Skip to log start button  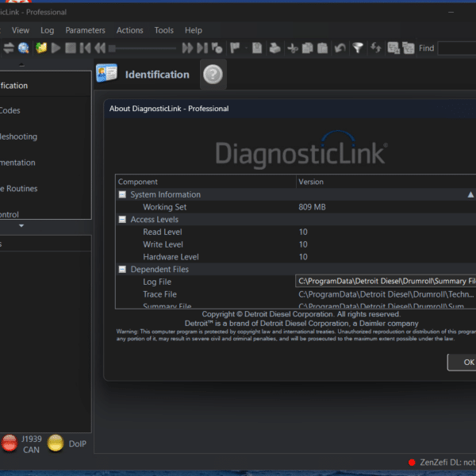click(86, 48)
